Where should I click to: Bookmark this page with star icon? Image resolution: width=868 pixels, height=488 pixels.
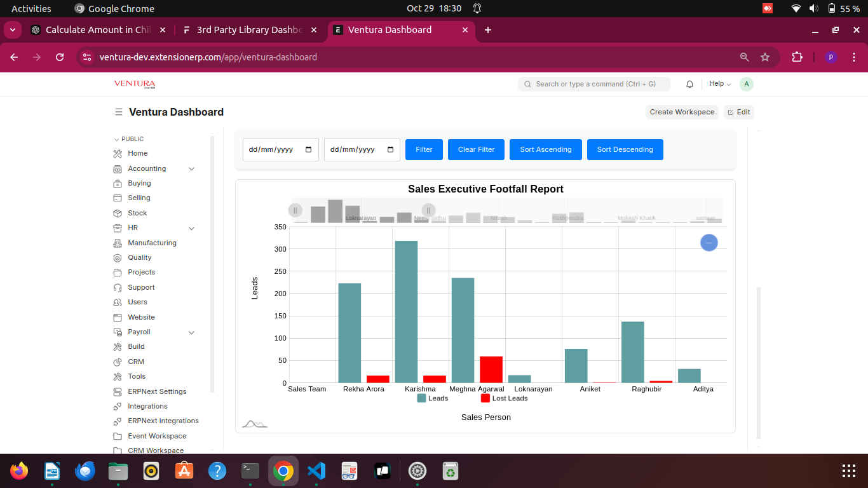(765, 57)
